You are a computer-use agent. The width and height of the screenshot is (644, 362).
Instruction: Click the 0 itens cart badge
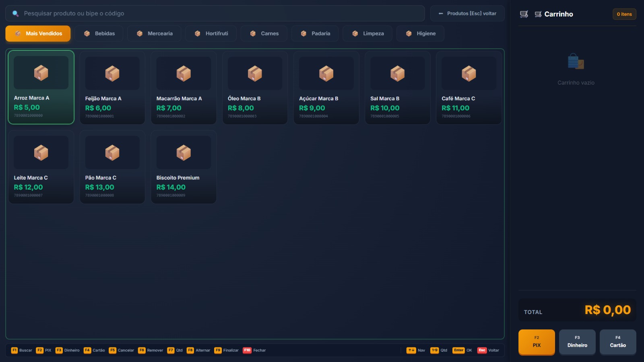(624, 14)
